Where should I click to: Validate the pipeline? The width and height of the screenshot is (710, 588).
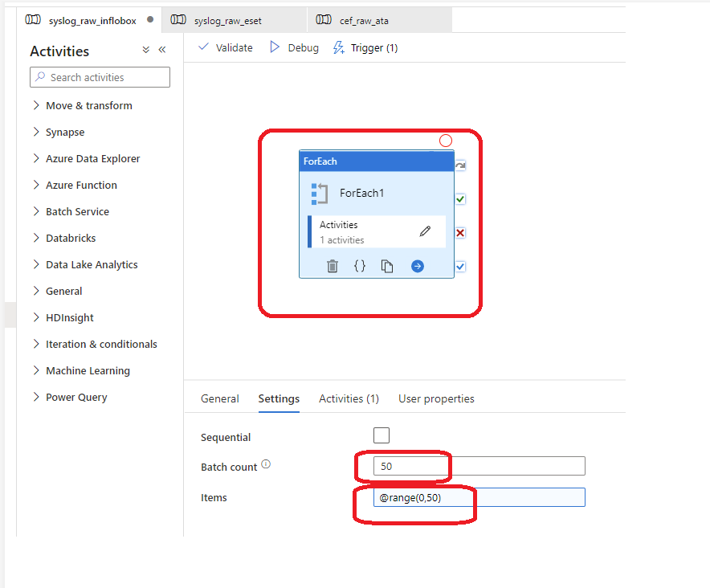226,47
